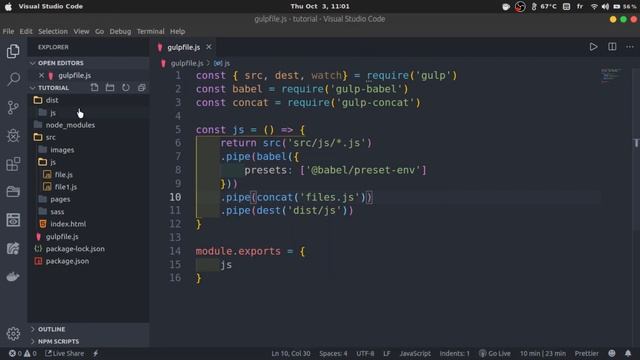The width and height of the screenshot is (640, 360).
Task: Click the lightning bolt status bar icon
Action: click(x=96, y=353)
